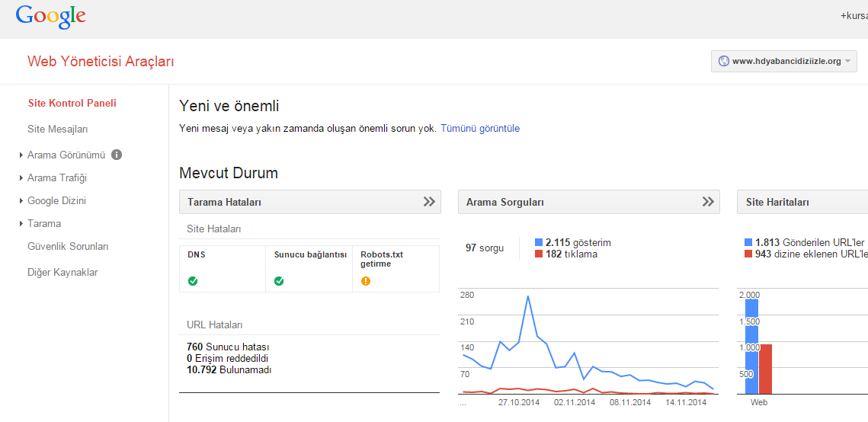Click the Sunucu bağlantısı label
The image size is (868, 422).
click(311, 255)
